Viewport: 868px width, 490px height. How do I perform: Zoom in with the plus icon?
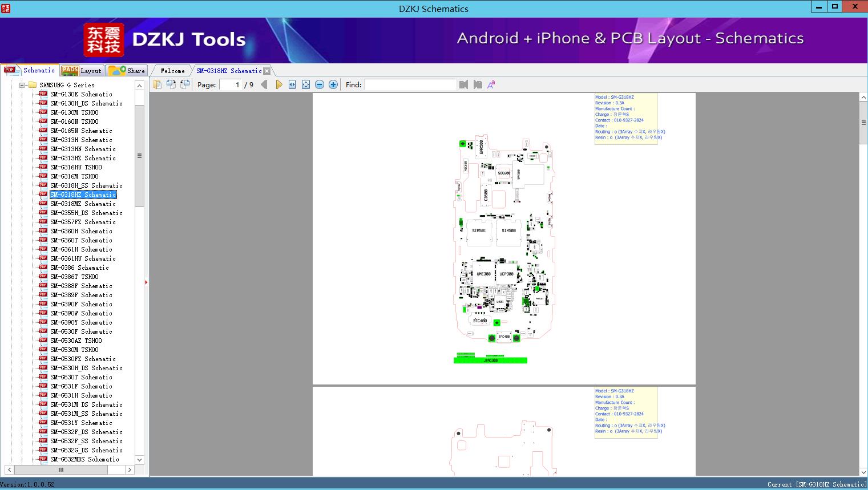point(333,84)
